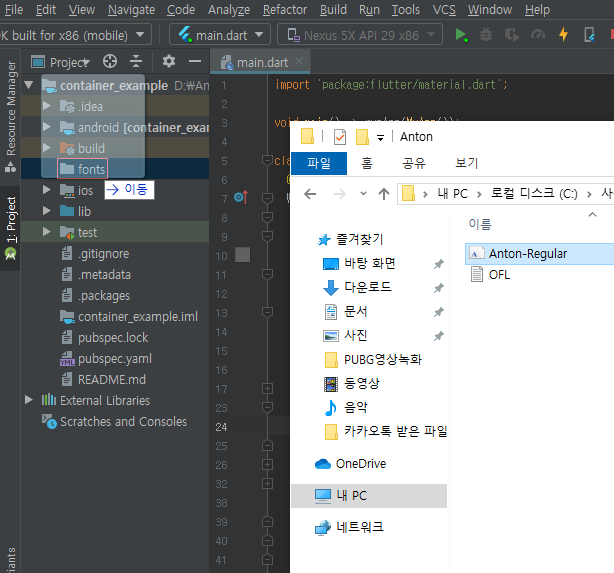Open recent locations dropdown in Explorer

pyautogui.click(x=363, y=193)
